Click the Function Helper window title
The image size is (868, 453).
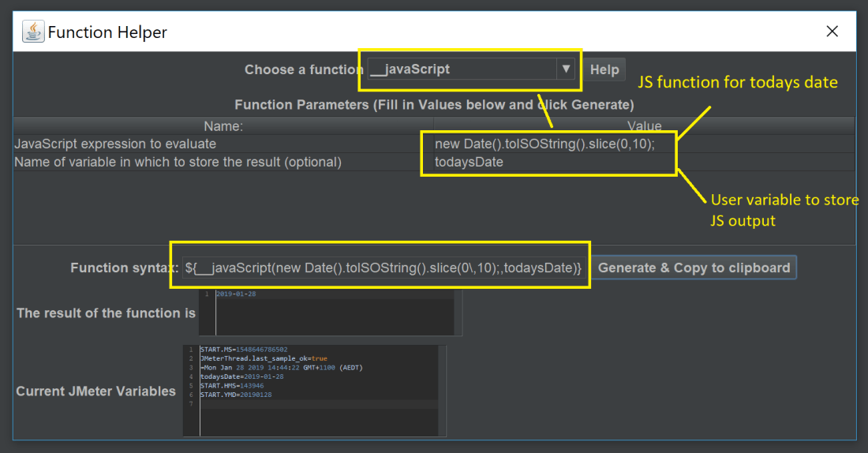pyautogui.click(x=107, y=32)
